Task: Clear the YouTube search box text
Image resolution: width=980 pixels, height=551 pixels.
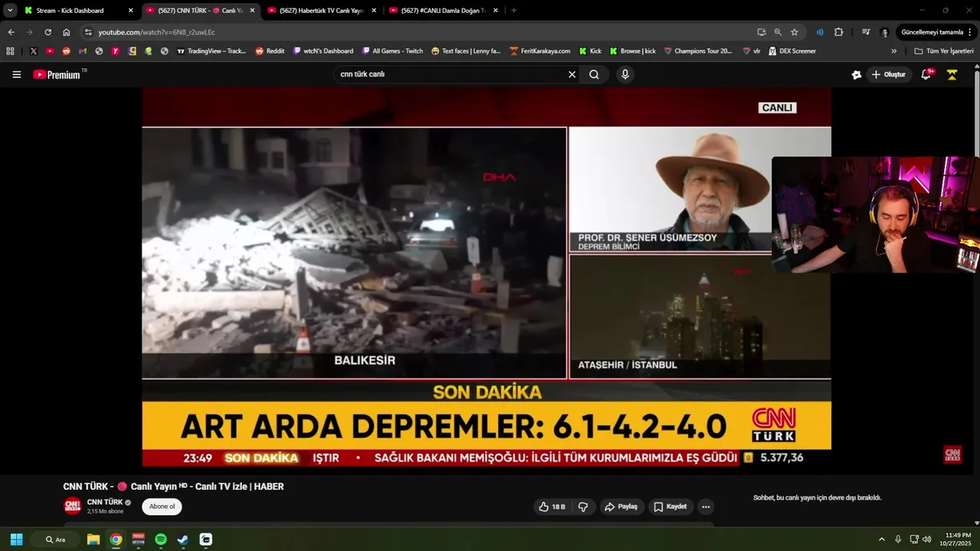Action: [571, 74]
